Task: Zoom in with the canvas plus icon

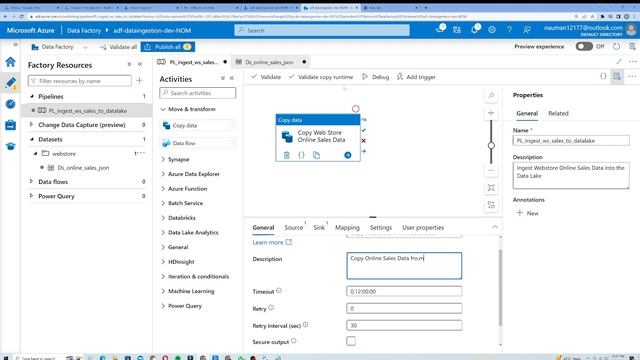Action: [x=491, y=113]
